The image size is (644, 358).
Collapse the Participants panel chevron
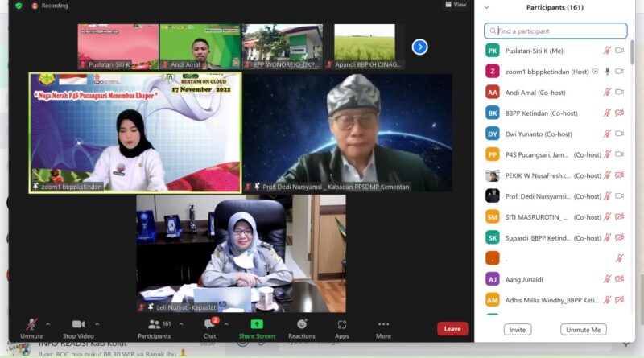click(x=486, y=7)
